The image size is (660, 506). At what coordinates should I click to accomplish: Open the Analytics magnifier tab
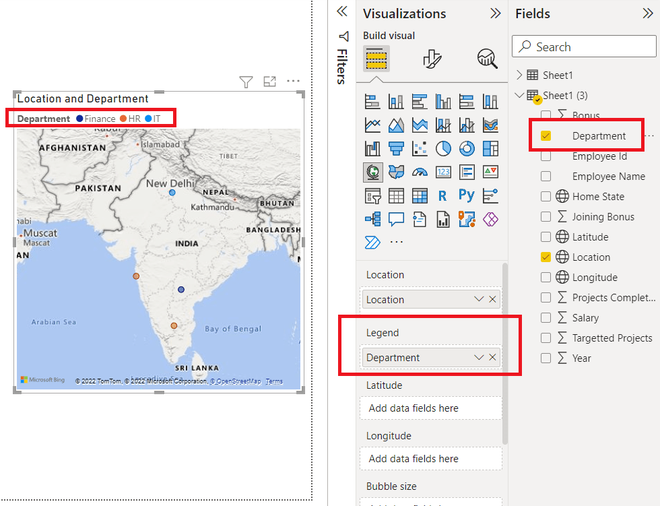coord(487,58)
